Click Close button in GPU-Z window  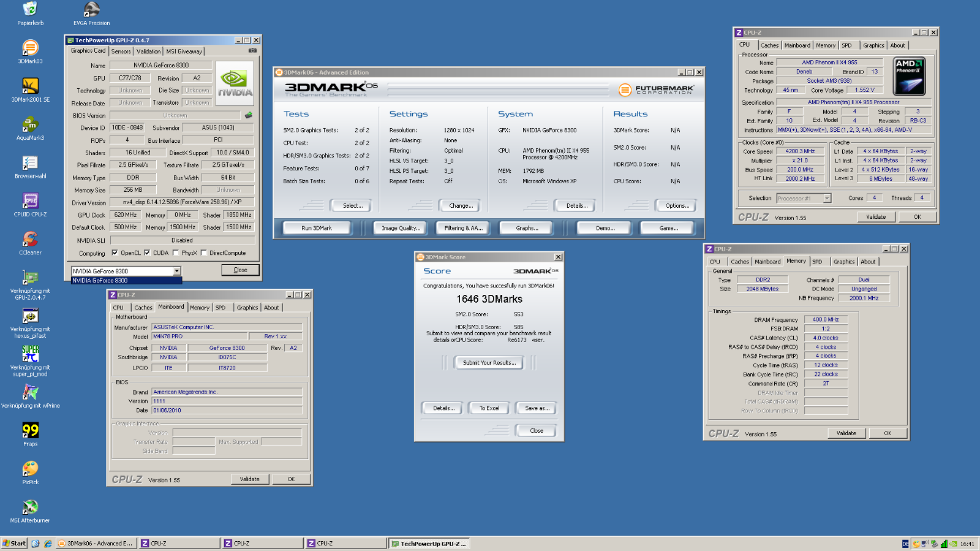click(240, 270)
